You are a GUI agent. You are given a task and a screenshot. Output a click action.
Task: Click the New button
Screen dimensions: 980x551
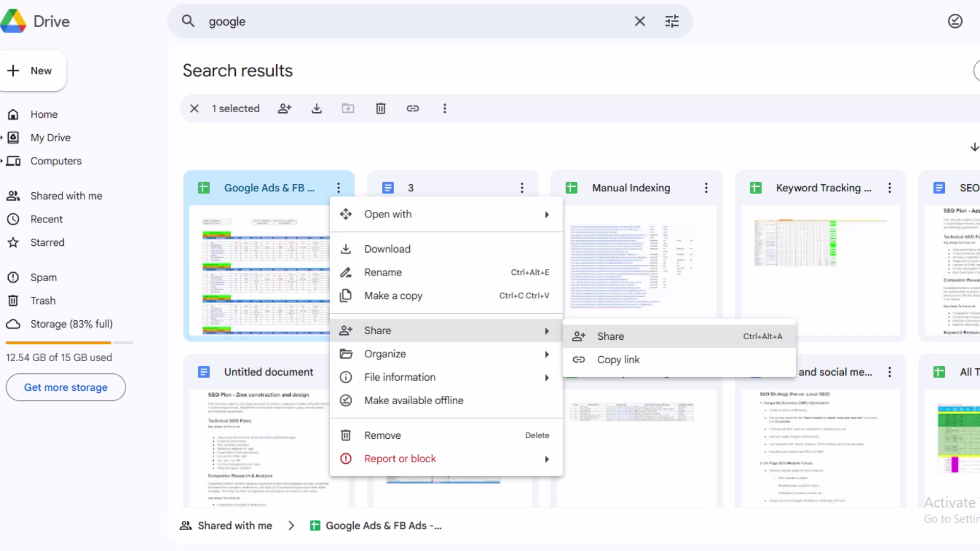tap(32, 71)
